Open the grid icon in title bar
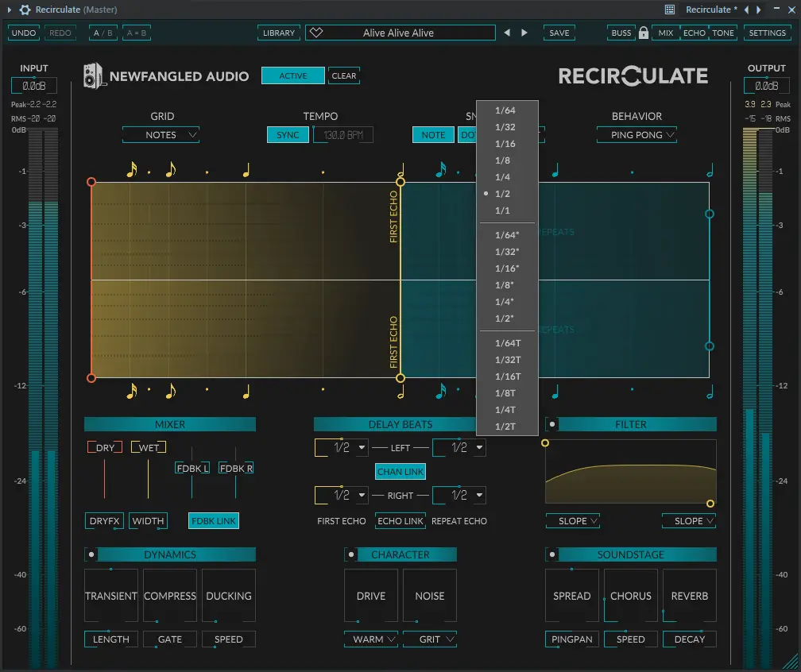 pyautogui.click(x=670, y=10)
